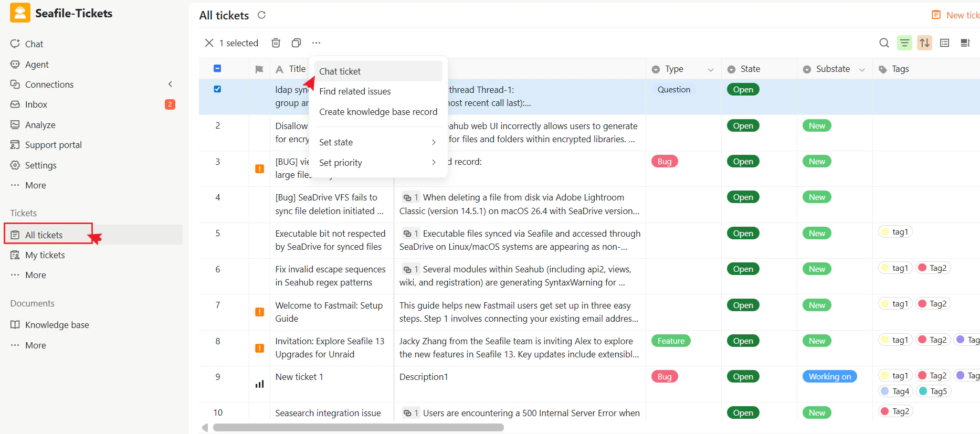Screen dimensions: 980x434
Task: Expand the Set state submenu arrow
Action: pos(434,142)
